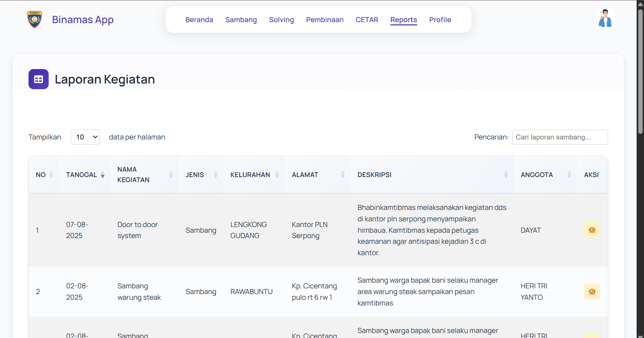Click the scrollbar up arrow

click(640, 4)
